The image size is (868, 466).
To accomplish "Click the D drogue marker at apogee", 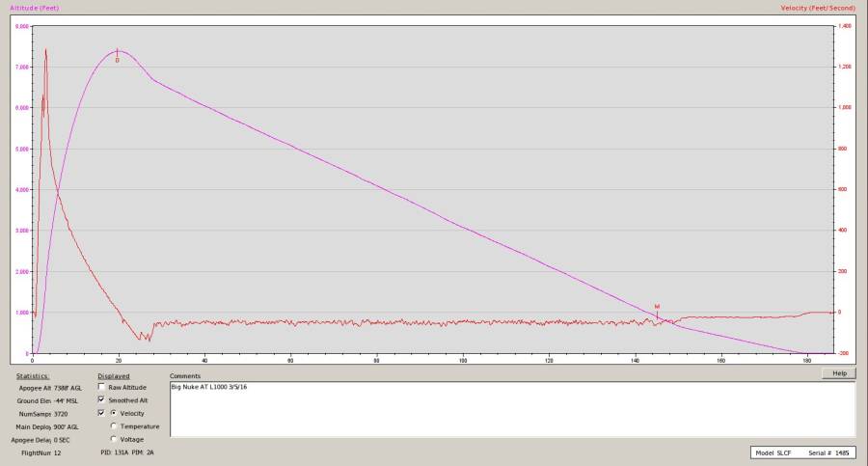I will pos(118,60).
